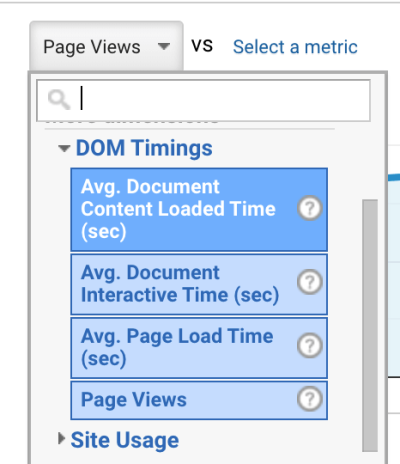400x464 pixels.
Task: Click the magnifier icon in search box
Action: point(59,99)
